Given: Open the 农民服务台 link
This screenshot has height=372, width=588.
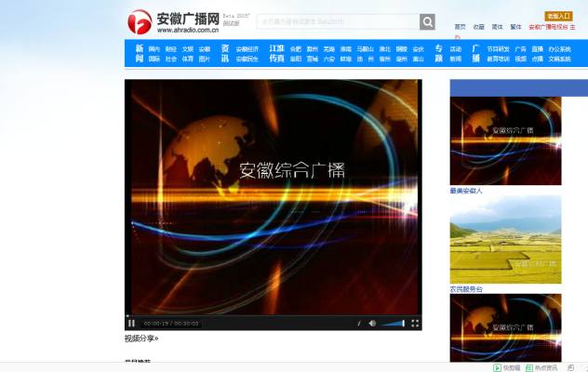Looking at the screenshot, I should 466,289.
